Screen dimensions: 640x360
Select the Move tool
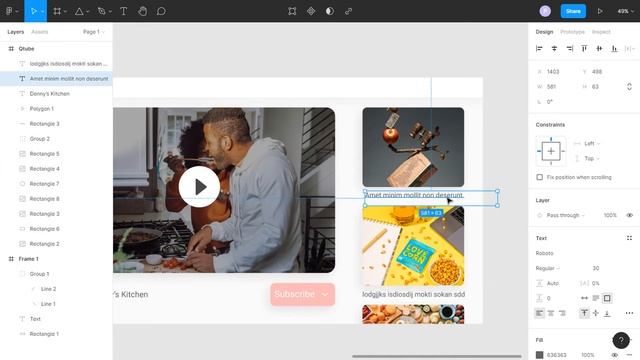point(33,11)
